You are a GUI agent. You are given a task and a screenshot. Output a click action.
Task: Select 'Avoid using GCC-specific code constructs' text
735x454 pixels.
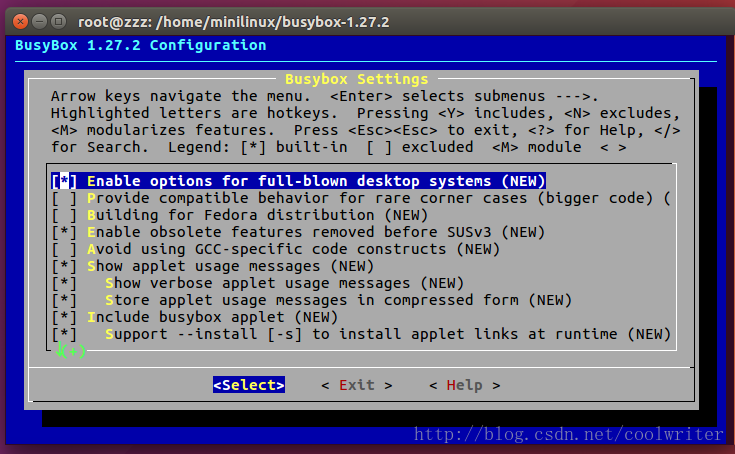click(293, 249)
